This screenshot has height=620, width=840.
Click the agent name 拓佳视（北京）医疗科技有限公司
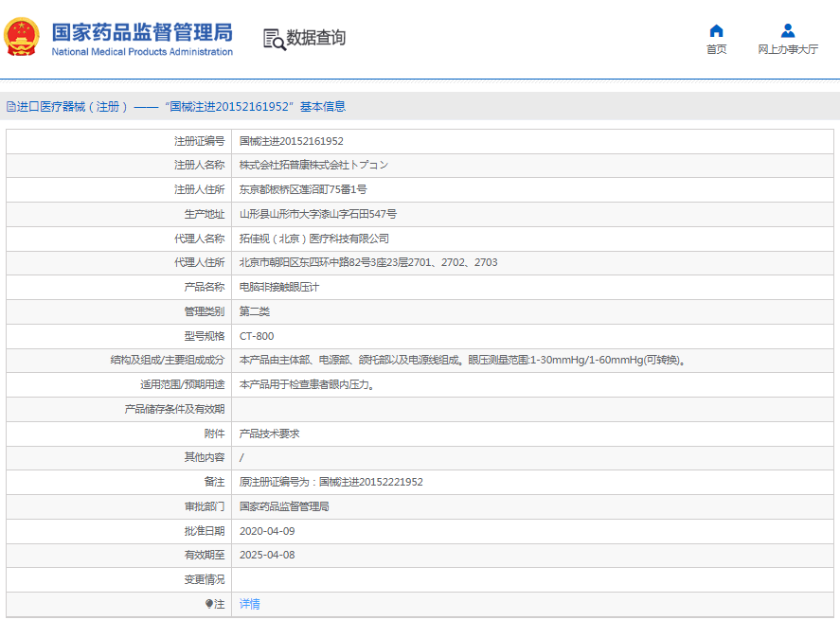313,239
